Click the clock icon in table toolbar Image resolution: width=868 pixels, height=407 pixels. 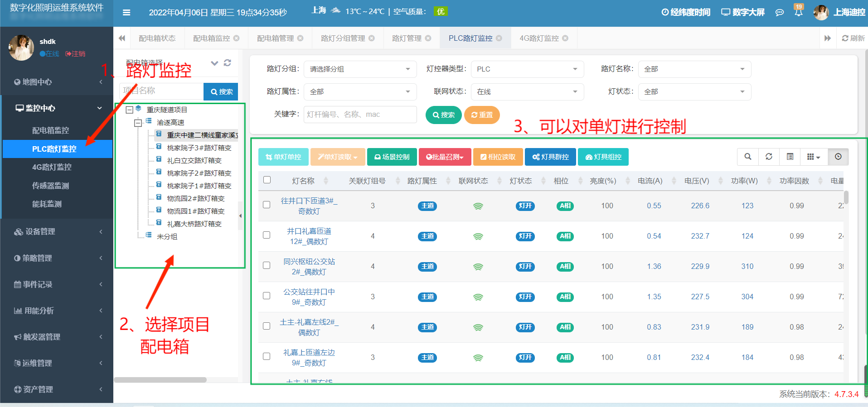coord(838,157)
